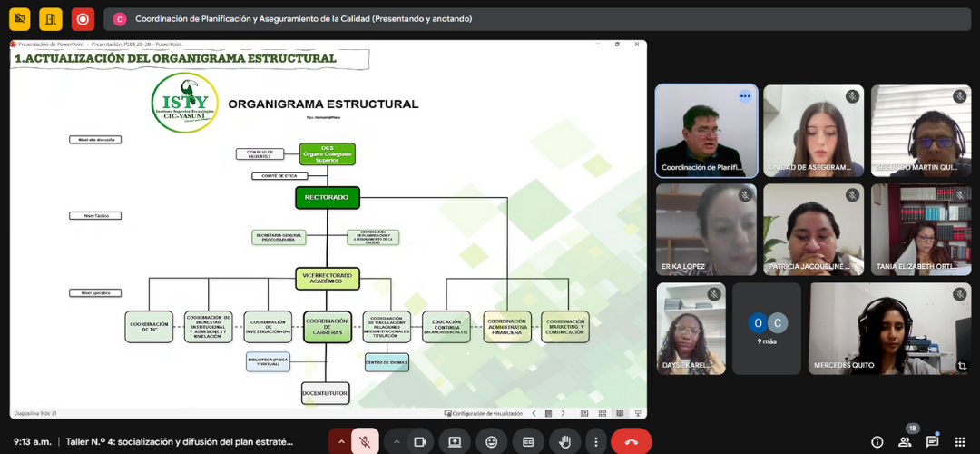This screenshot has width=980, height=454.
Task: Toggle closed captions
Action: click(x=528, y=441)
